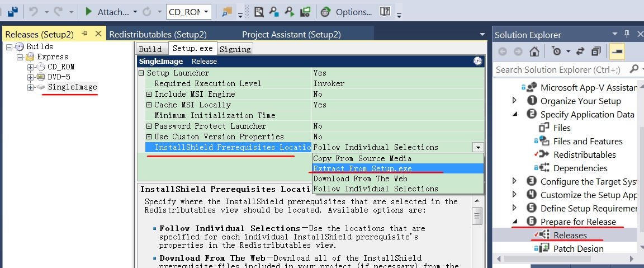Open the toolbar overflow options after Find icon
This screenshot has width=644, height=268.
tap(240, 16)
